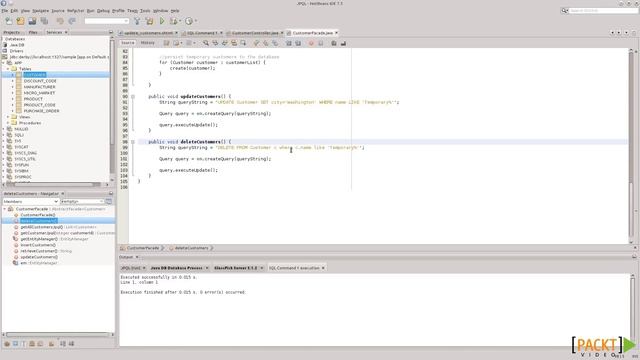The height and width of the screenshot is (360, 640).
Task: Click the Uncomment editor toolbar icon
Action: click(x=343, y=43)
